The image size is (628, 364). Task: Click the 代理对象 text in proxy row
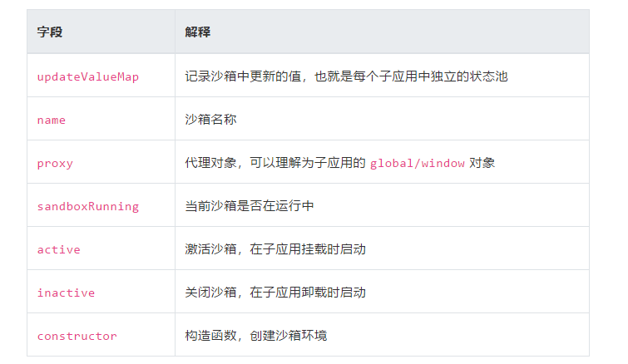click(x=211, y=163)
